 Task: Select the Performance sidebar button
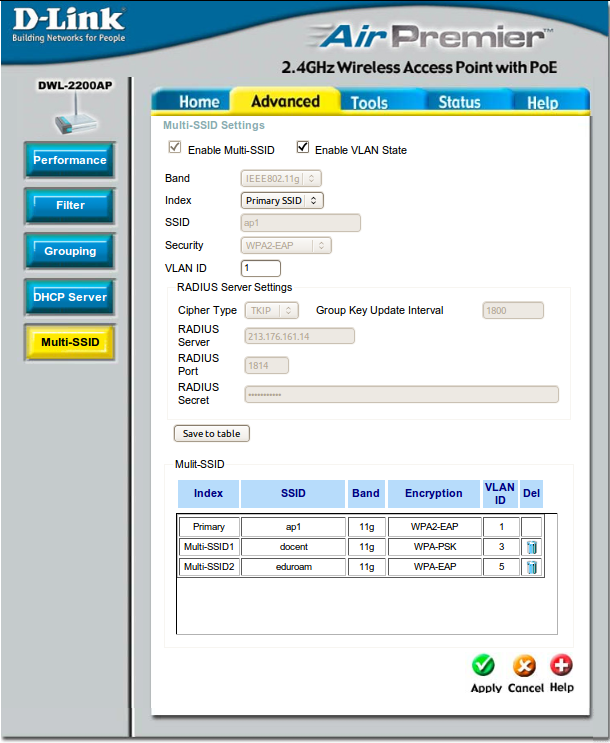point(70,160)
